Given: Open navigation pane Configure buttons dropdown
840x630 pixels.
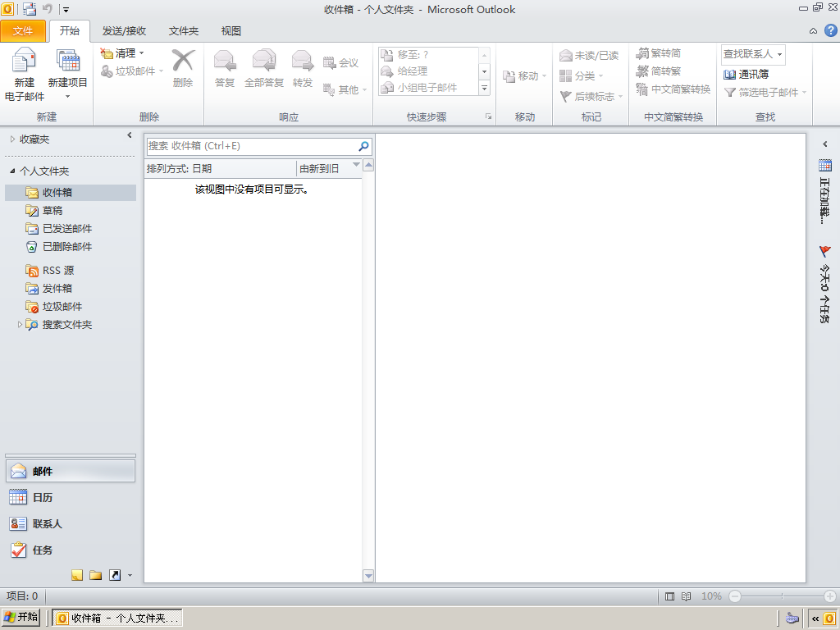Looking at the screenshot, I should click(x=130, y=576).
